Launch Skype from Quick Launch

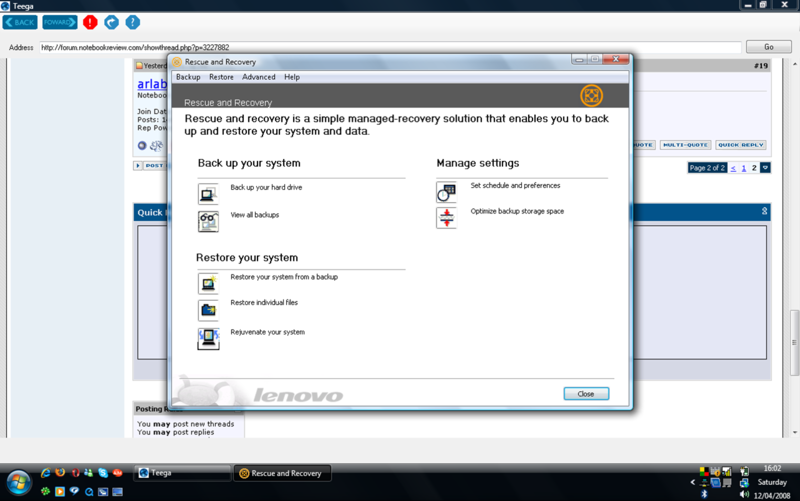(x=103, y=473)
